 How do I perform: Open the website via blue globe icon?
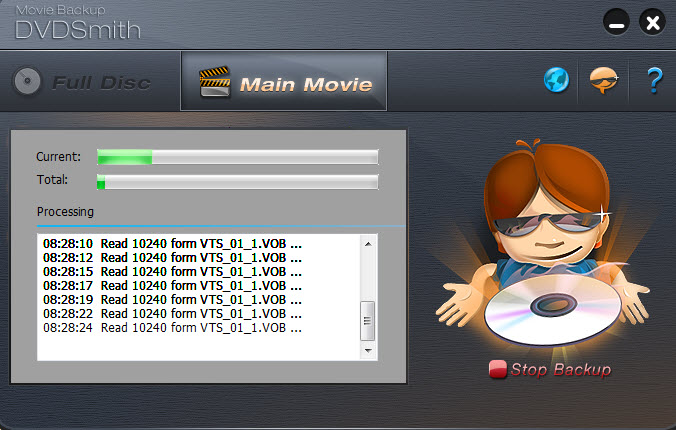pos(556,80)
